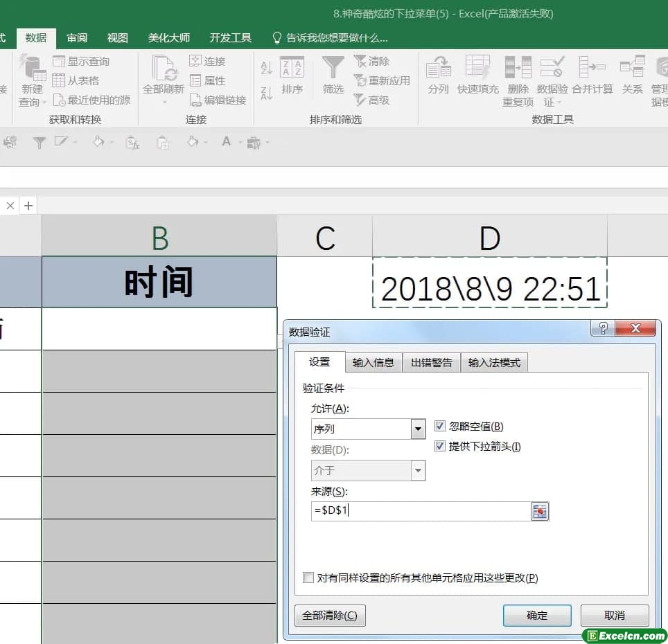Click the funnel icon in quick access toolbar
668x644 pixels.
pos(39,142)
